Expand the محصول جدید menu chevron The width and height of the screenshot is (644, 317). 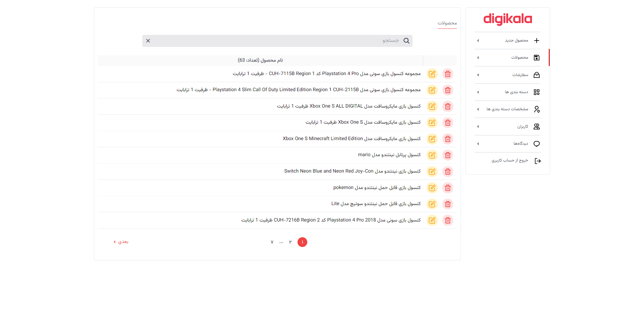478,41
